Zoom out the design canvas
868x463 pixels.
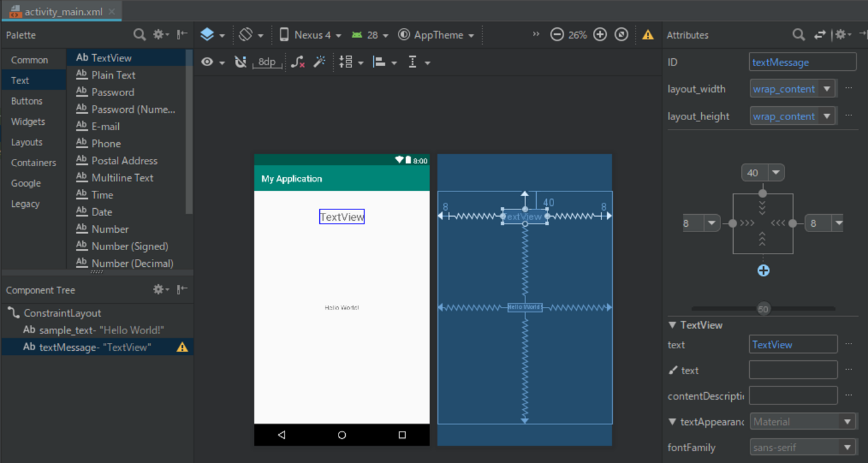(557, 35)
